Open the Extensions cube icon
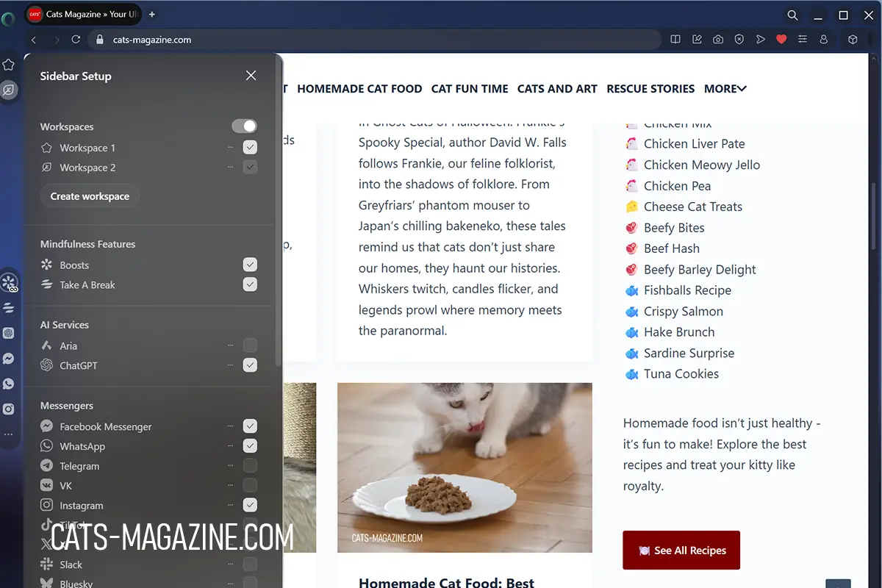Viewport: 882px width, 588px height. [853, 40]
